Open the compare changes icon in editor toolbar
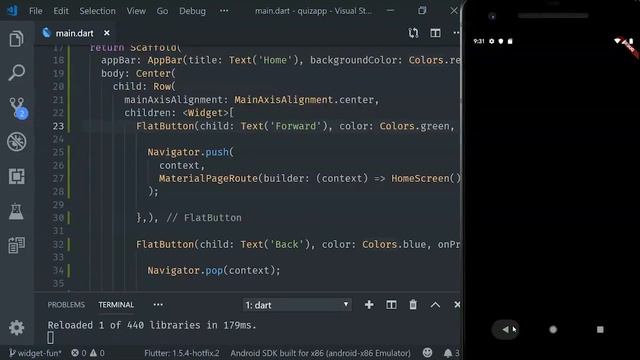The width and height of the screenshot is (640, 360). pos(413,33)
